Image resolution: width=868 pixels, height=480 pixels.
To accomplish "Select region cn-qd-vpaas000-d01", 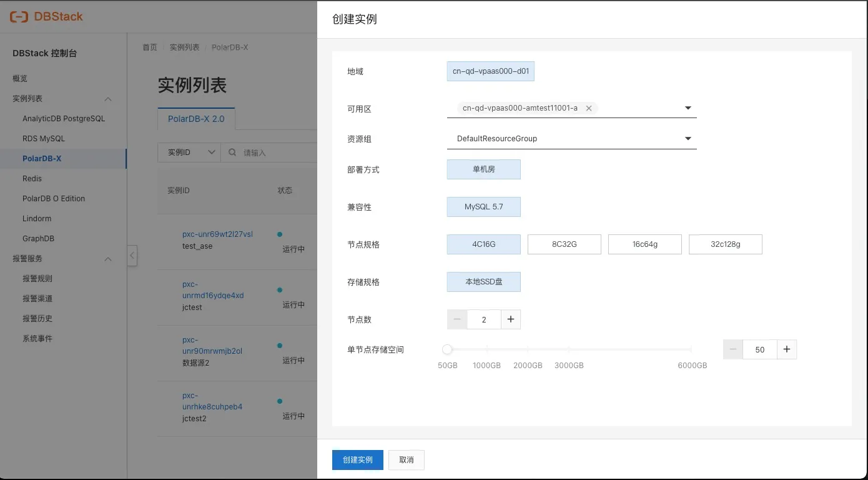I will point(491,71).
